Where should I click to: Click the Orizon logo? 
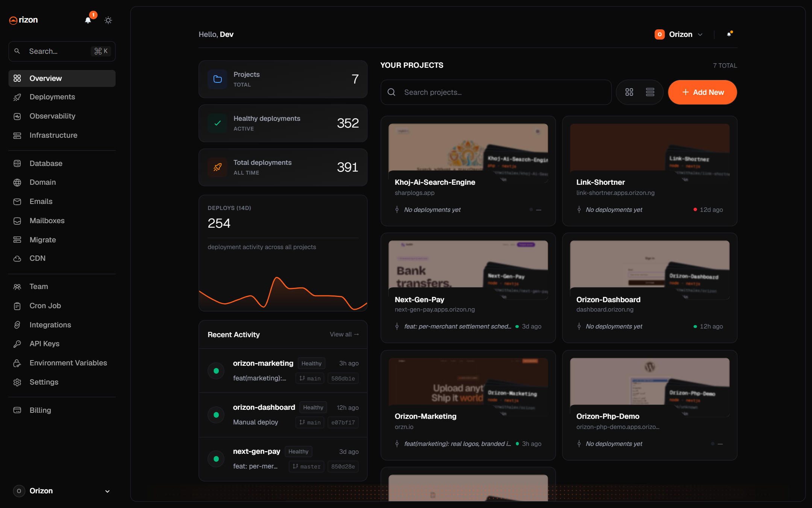pos(23,20)
